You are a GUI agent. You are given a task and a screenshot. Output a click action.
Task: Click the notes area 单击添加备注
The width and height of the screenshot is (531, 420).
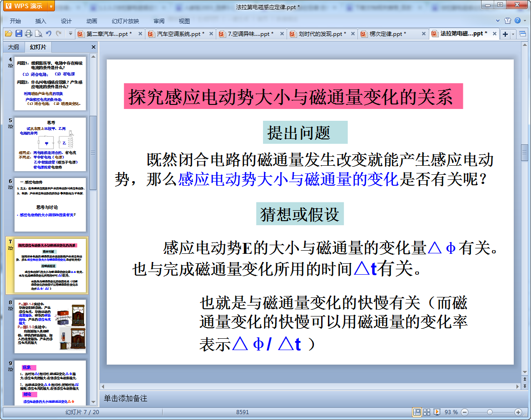point(125,398)
